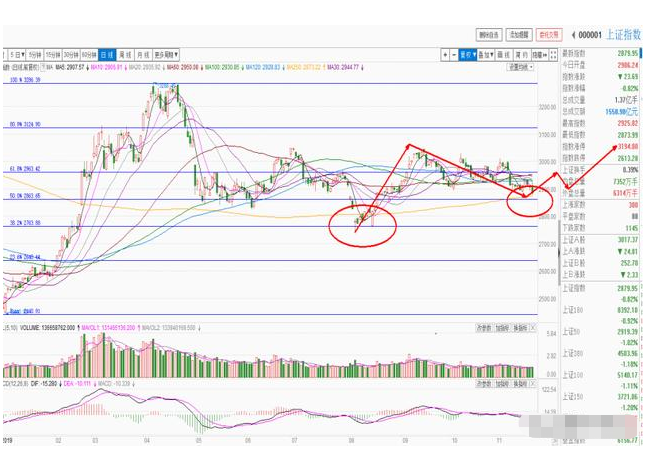The width and height of the screenshot is (649, 455).
Task: Open 更多周期 dropdown
Action: click(x=166, y=55)
